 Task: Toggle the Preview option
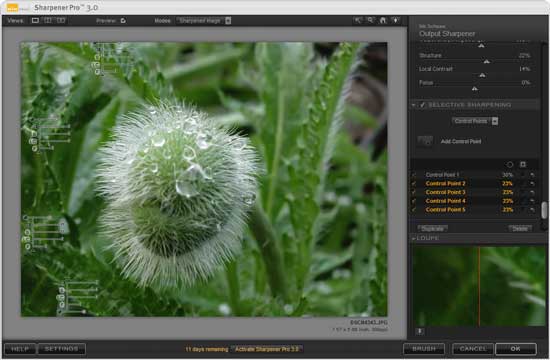pos(123,21)
